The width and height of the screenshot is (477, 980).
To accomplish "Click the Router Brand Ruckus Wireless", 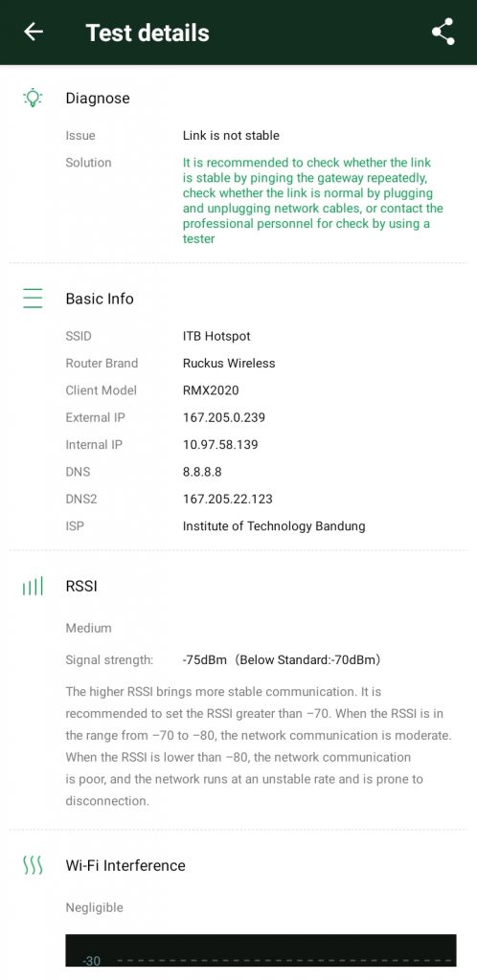I will click(x=229, y=363).
